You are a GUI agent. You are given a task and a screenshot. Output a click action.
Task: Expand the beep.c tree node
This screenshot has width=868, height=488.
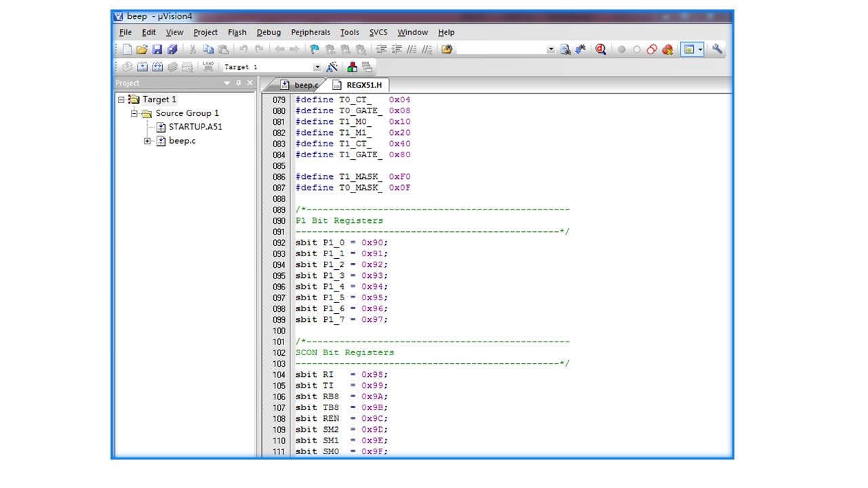click(147, 141)
